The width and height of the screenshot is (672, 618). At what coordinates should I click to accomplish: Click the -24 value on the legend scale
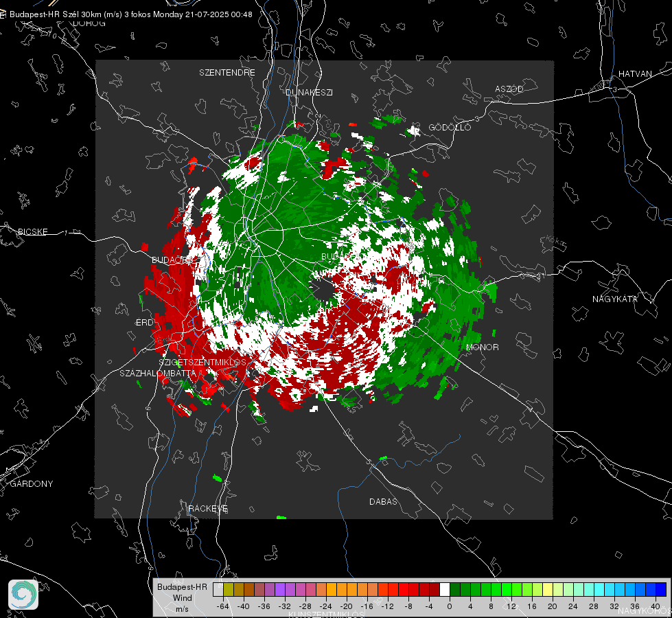point(326,606)
